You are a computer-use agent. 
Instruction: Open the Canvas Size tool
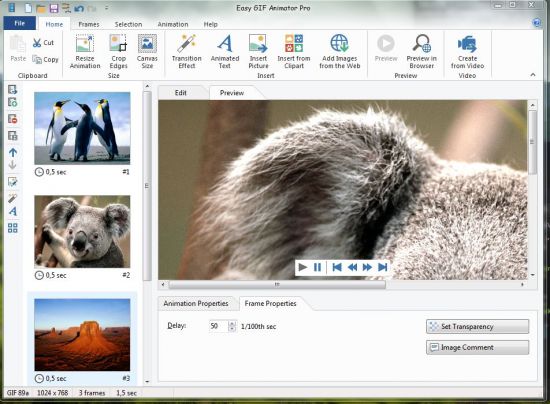coord(147,52)
